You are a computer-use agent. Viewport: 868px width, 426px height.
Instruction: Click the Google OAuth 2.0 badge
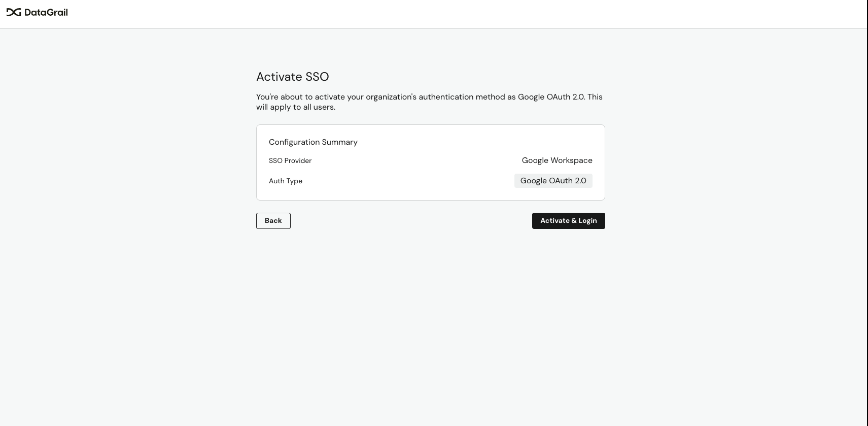(553, 181)
